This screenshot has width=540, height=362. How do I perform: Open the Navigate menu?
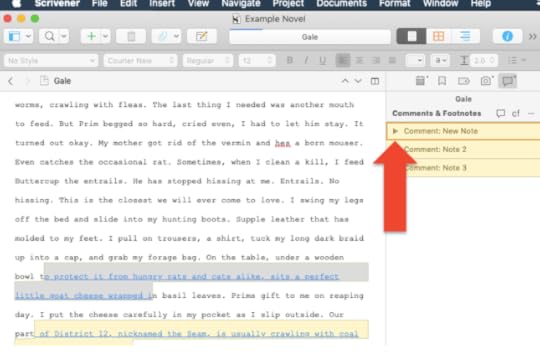click(x=241, y=4)
